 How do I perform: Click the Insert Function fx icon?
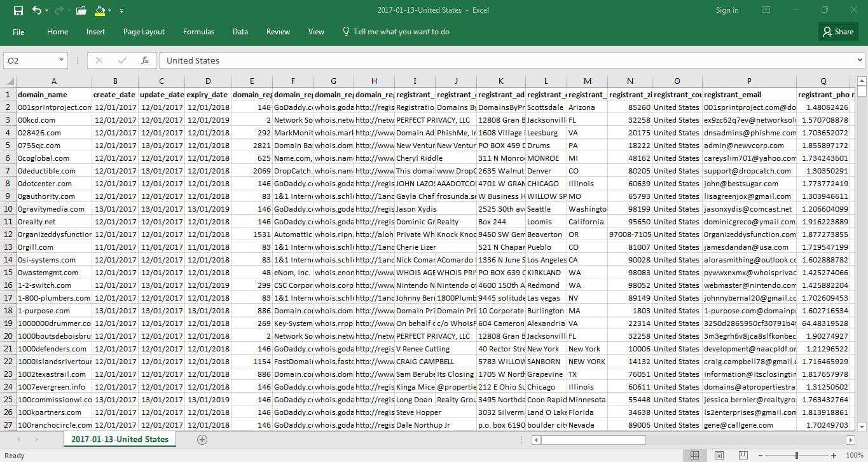tap(145, 60)
